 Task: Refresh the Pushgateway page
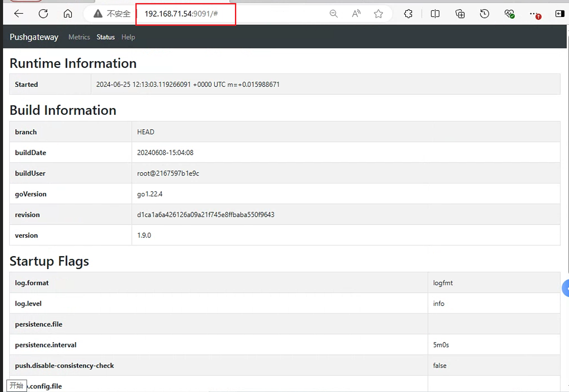[x=43, y=14]
